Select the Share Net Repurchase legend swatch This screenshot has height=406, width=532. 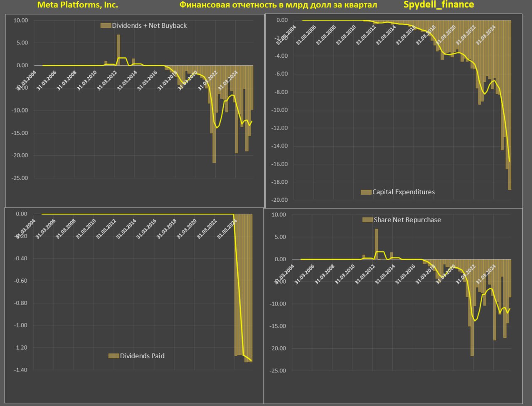[x=367, y=220]
